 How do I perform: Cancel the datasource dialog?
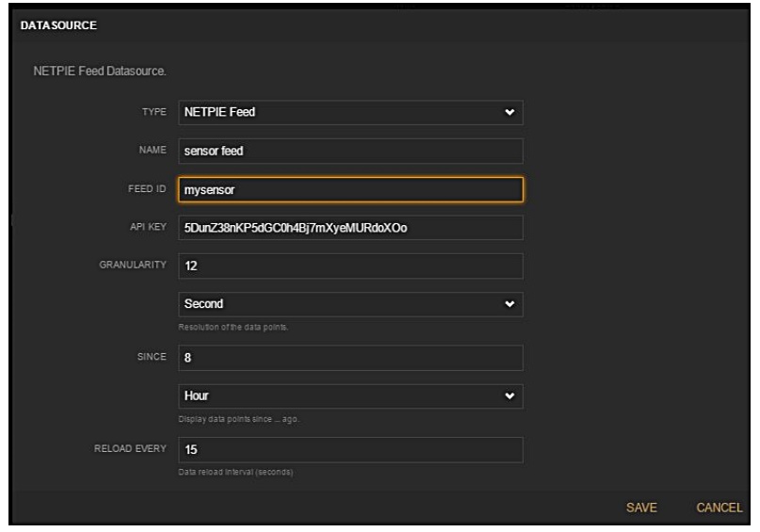tap(719, 508)
